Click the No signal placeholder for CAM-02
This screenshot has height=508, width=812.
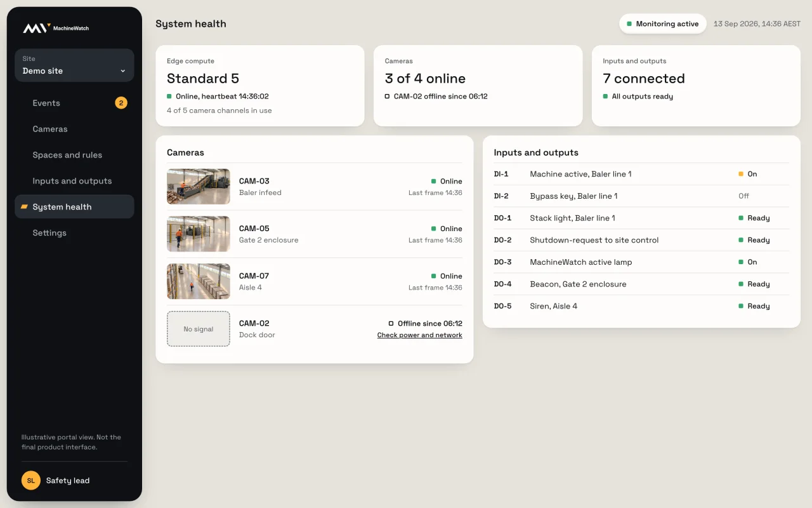tap(199, 329)
